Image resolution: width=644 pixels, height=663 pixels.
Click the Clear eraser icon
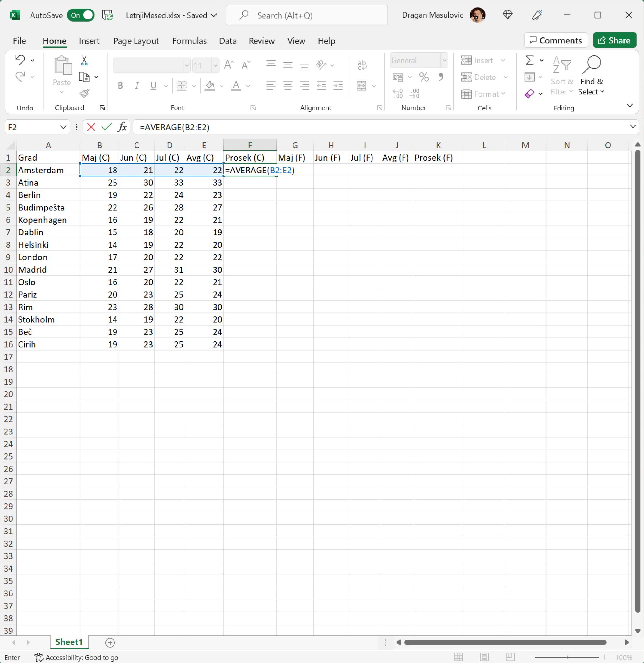point(530,93)
